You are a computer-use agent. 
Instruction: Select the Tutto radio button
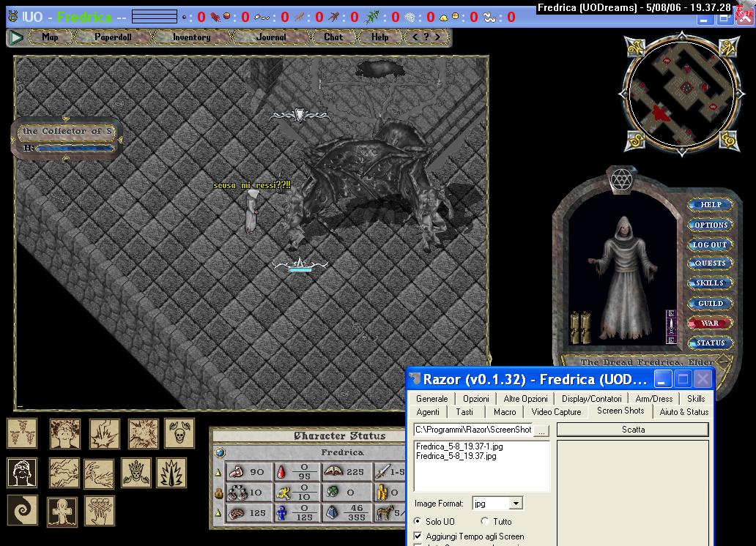[485, 521]
